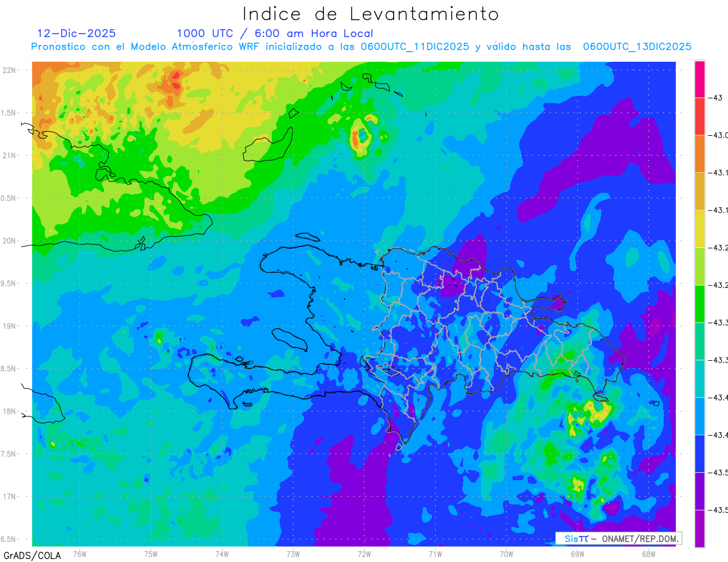Viewport: 728px width, 562px height.
Task: Click the '76W' longitude label
Action: [79, 554]
